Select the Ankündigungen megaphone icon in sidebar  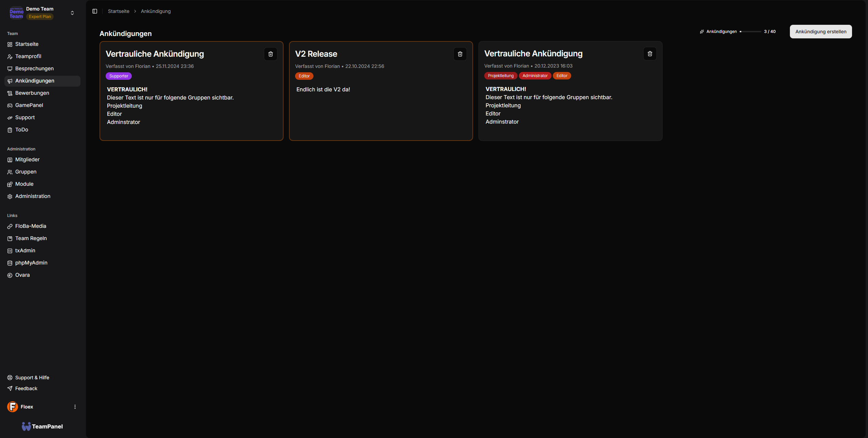coord(10,80)
